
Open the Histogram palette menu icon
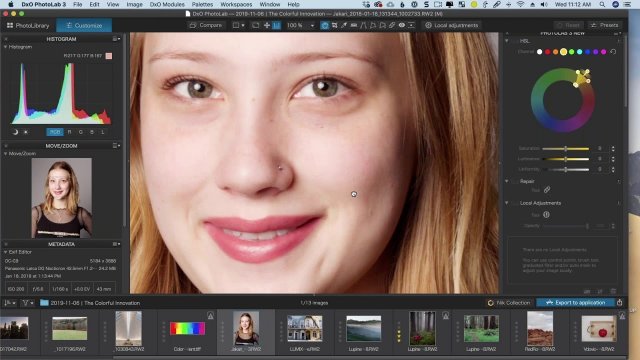[x=116, y=39]
